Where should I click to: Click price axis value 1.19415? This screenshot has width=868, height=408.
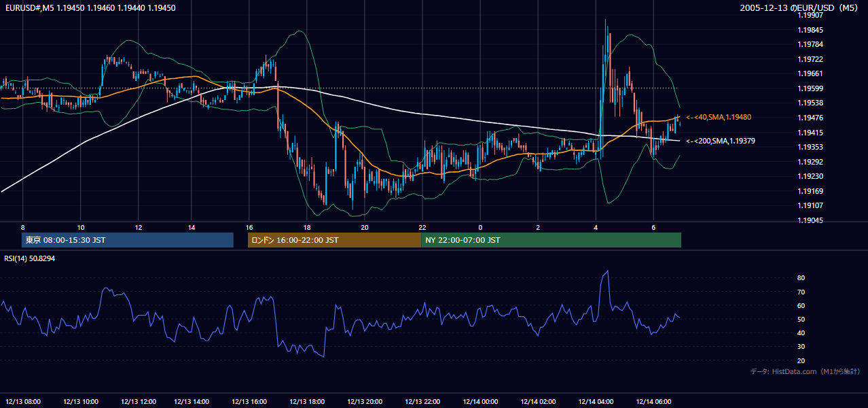(810, 133)
